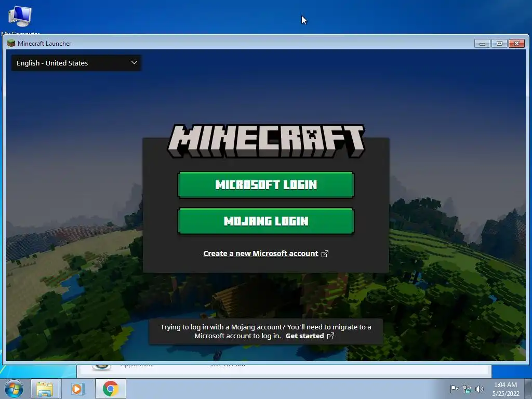Click the Minecraft logo image
532x399 pixels.
tap(266, 141)
